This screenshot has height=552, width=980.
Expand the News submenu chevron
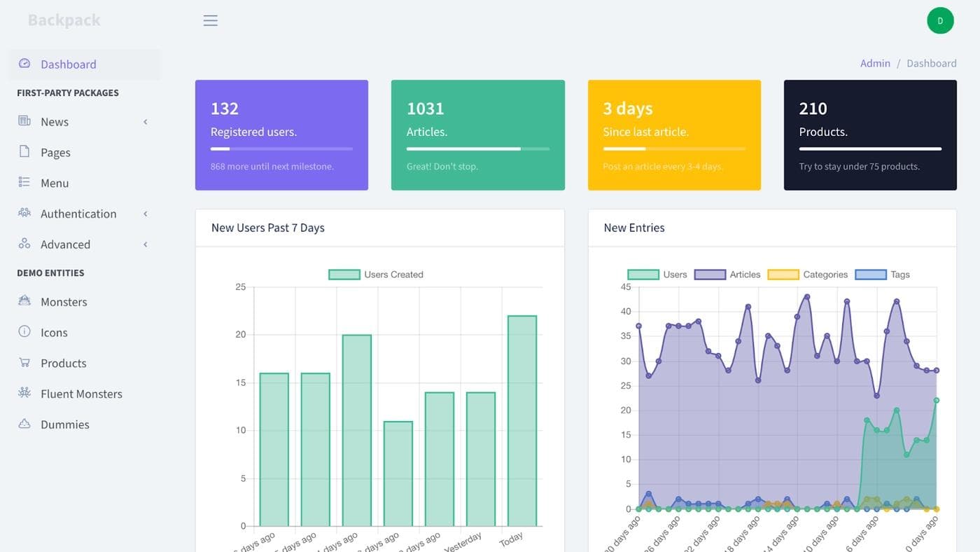click(x=146, y=122)
